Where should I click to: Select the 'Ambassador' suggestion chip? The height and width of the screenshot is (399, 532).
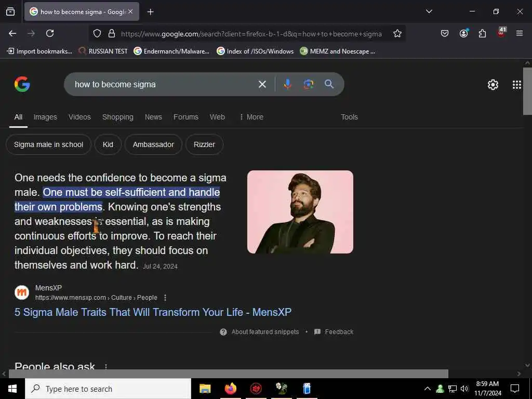[153, 144]
